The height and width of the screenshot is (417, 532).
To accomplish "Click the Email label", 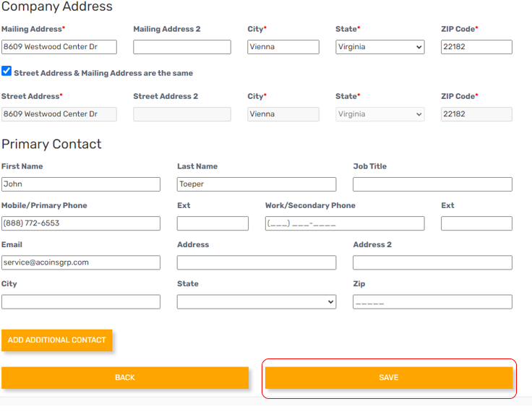I will 12,245.
